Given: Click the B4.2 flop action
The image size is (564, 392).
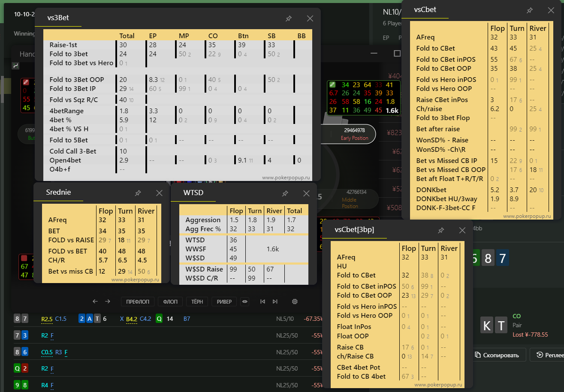Looking at the screenshot, I should click(132, 319).
